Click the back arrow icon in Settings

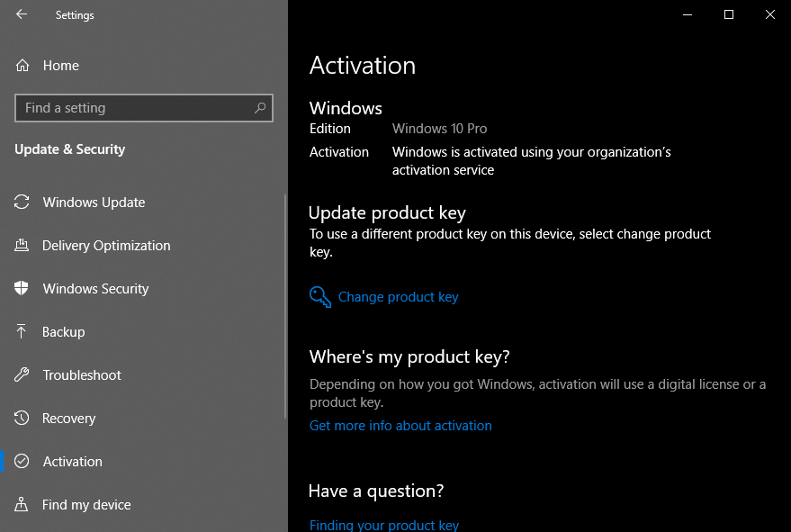pyautogui.click(x=22, y=14)
